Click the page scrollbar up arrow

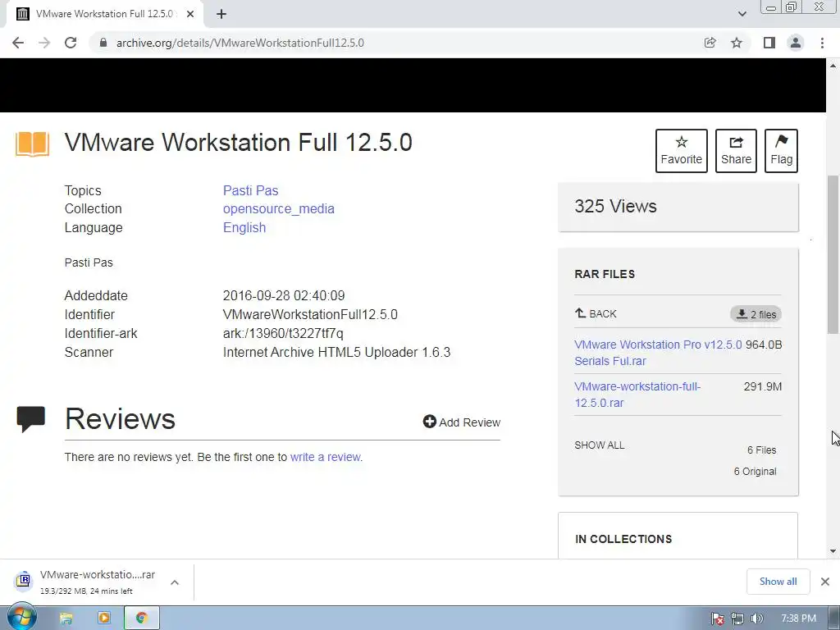[x=833, y=66]
